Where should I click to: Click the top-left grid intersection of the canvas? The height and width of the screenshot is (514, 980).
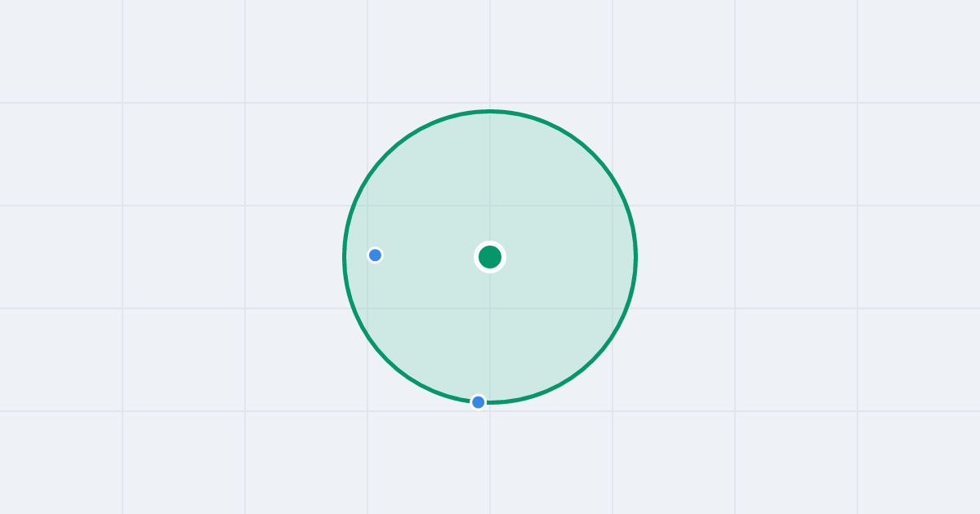tap(122, 103)
